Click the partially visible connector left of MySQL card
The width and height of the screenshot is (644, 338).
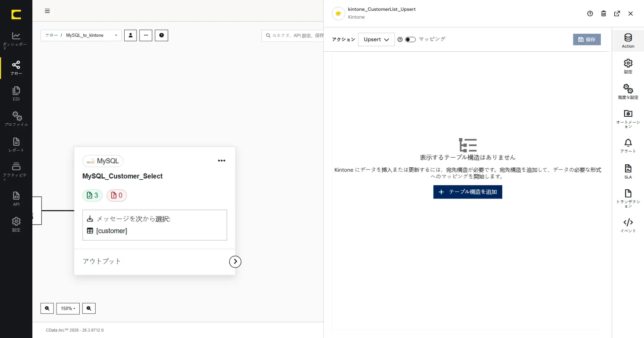click(x=37, y=211)
